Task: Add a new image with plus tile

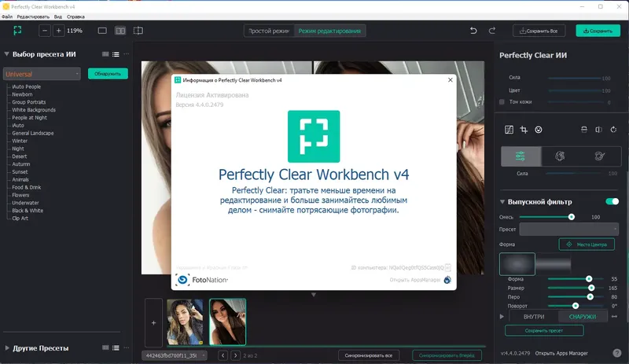Action: 153,322
